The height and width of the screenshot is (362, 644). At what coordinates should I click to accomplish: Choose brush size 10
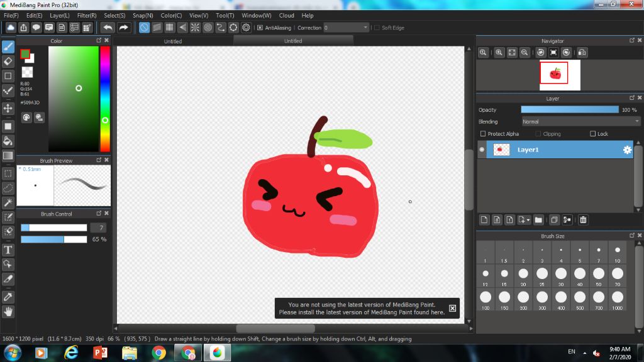coord(618,253)
